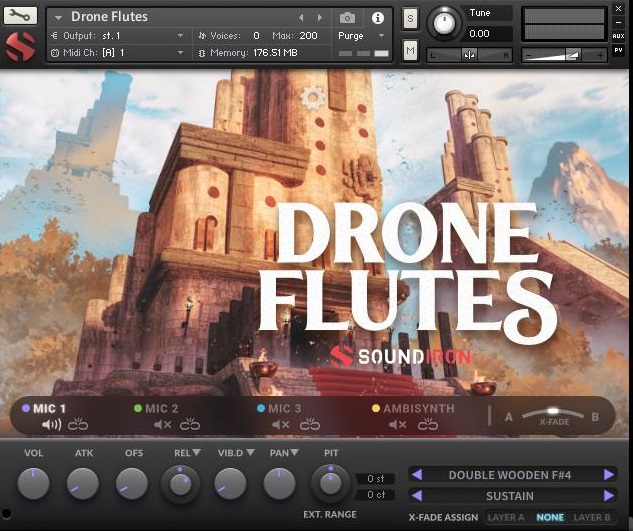Click the EXT. RANGE button
Viewport: 633px width, 531px height.
[x=330, y=514]
